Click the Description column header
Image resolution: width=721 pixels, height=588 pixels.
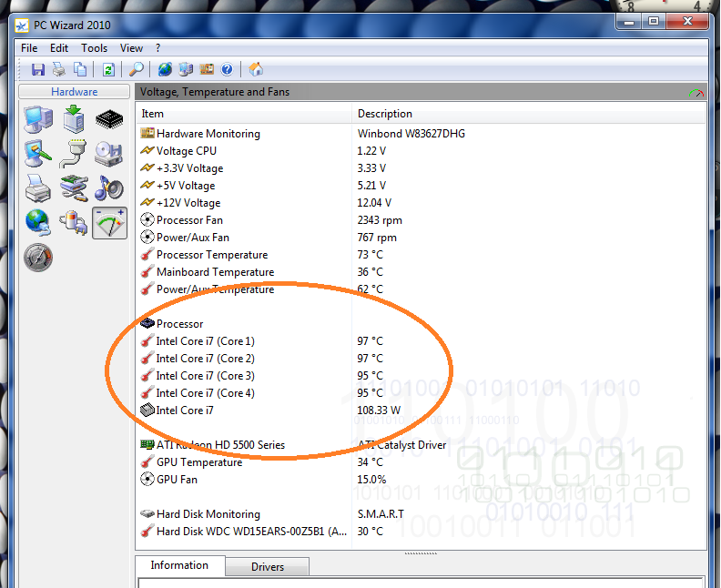click(x=528, y=114)
